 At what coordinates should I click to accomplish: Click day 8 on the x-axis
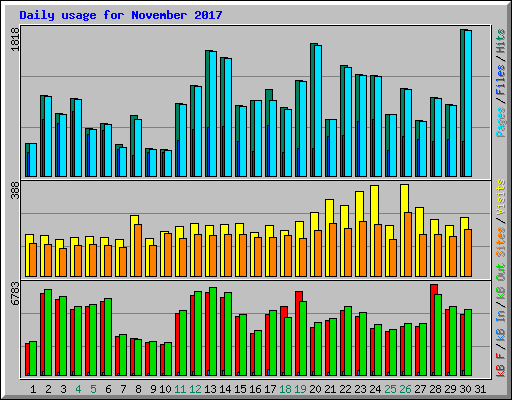(138, 389)
